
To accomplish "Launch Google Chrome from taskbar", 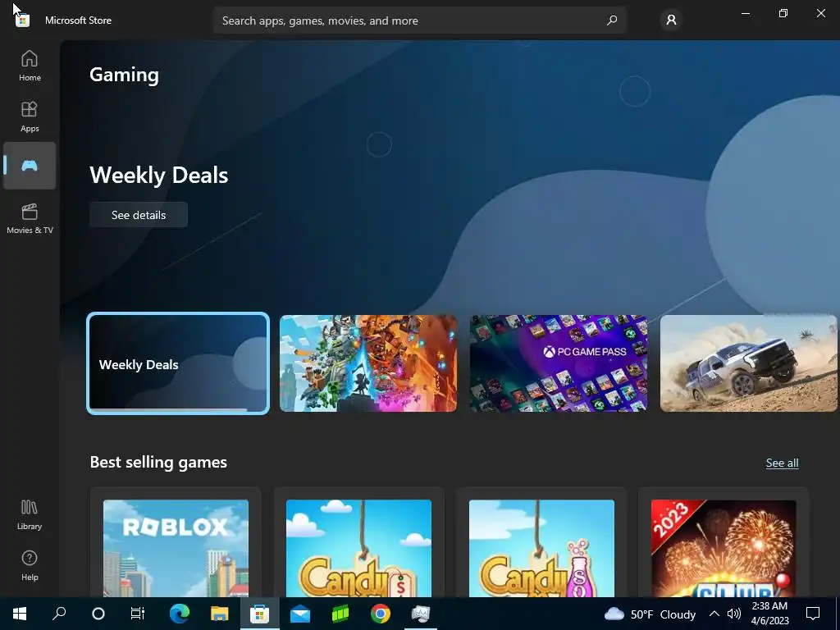I will coord(381,614).
